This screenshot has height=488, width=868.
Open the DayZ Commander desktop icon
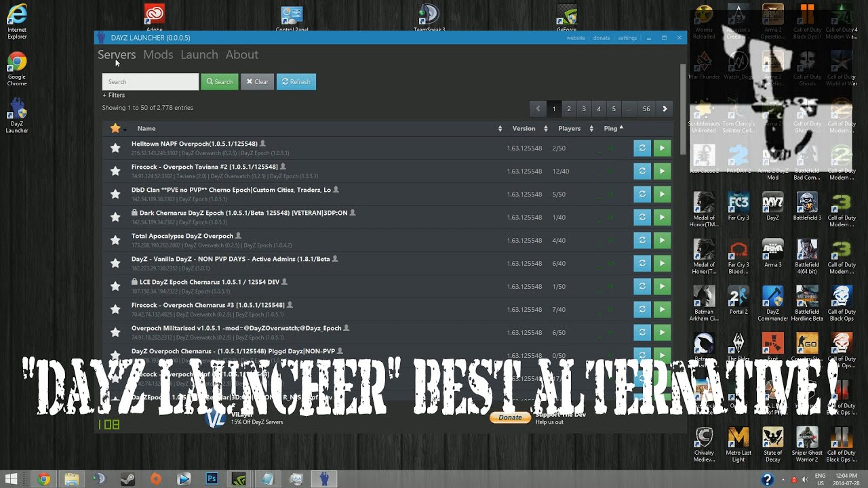[x=772, y=304]
